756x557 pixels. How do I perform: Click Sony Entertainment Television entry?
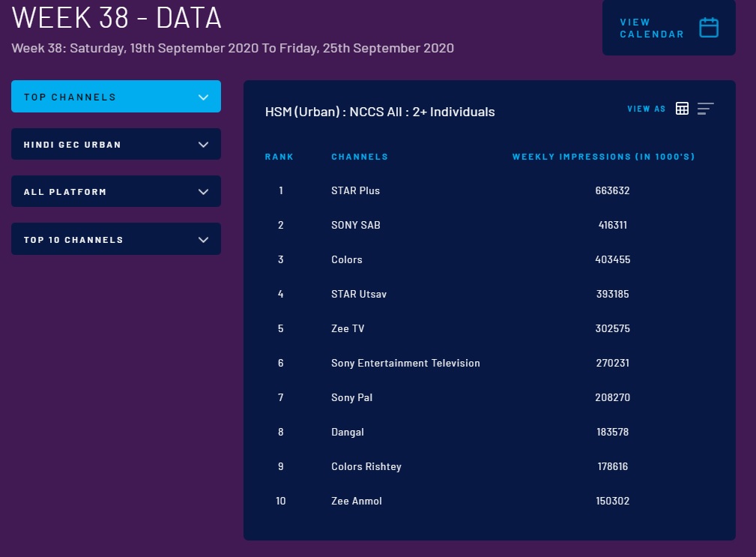[x=405, y=363]
